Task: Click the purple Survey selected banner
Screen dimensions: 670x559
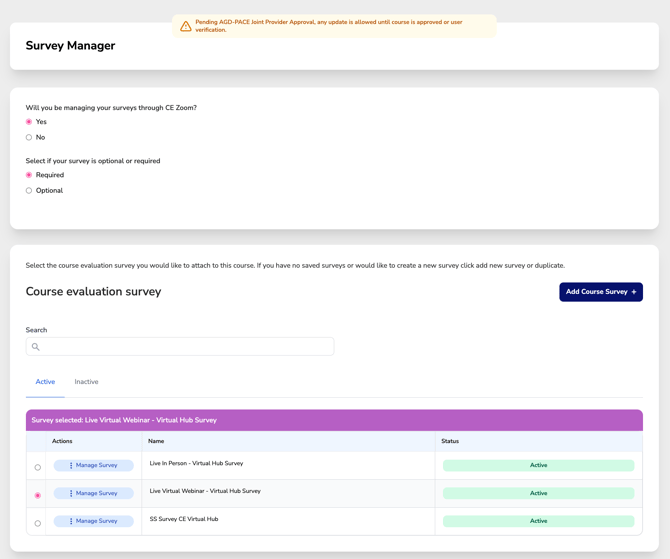Action: point(334,420)
